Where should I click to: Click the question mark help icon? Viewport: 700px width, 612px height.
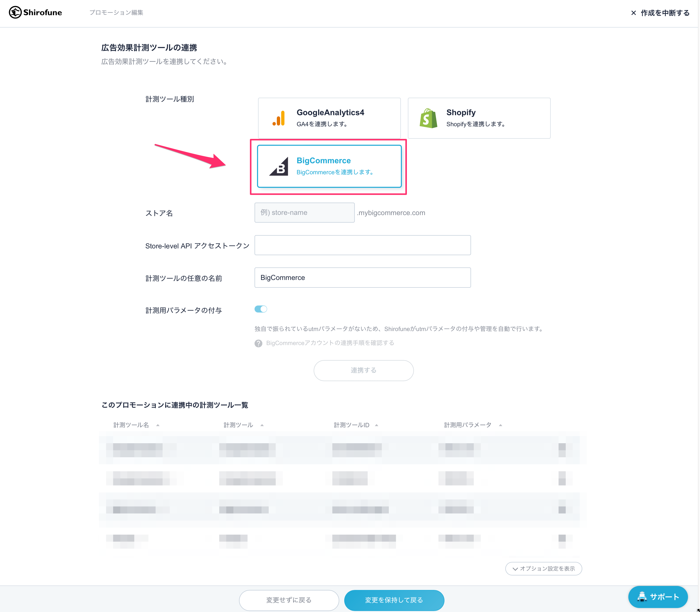coord(258,343)
